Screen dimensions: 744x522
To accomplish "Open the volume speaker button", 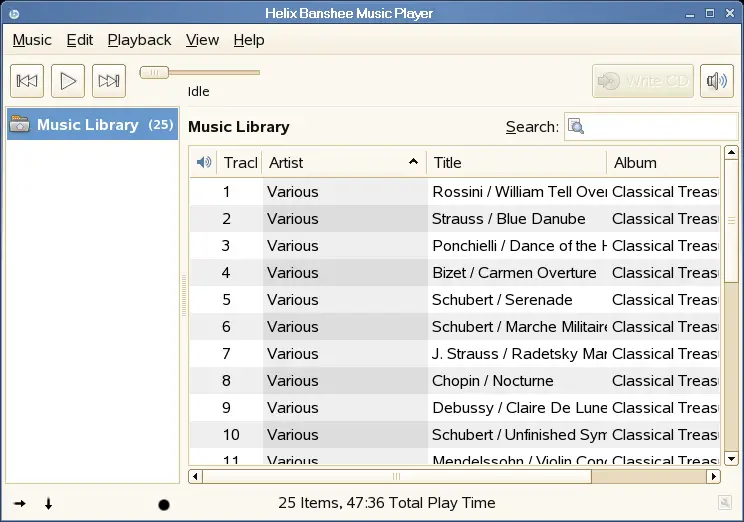I will click(x=716, y=81).
